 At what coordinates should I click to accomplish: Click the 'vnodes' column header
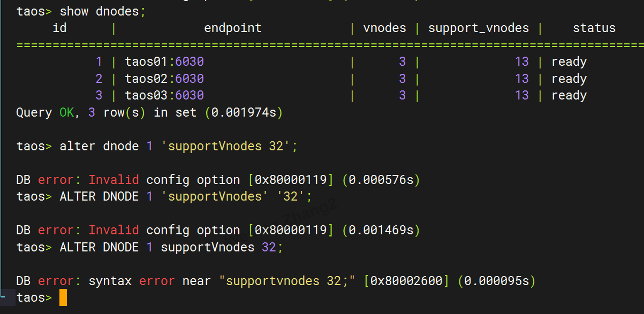pyautogui.click(x=384, y=28)
